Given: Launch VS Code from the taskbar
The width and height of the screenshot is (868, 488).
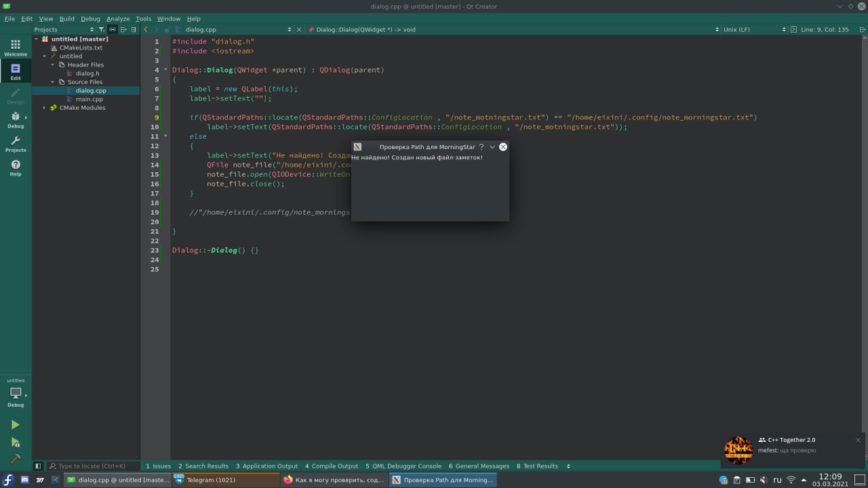Looking at the screenshot, I should coord(56,480).
